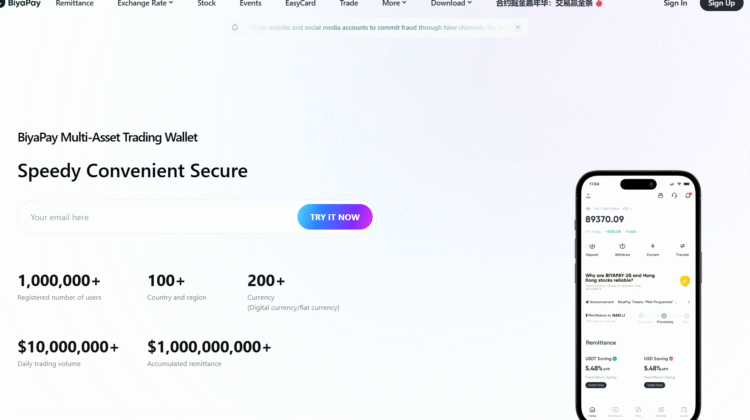
Task: Tap the Deposit icon on phone mockup
Action: (x=592, y=247)
